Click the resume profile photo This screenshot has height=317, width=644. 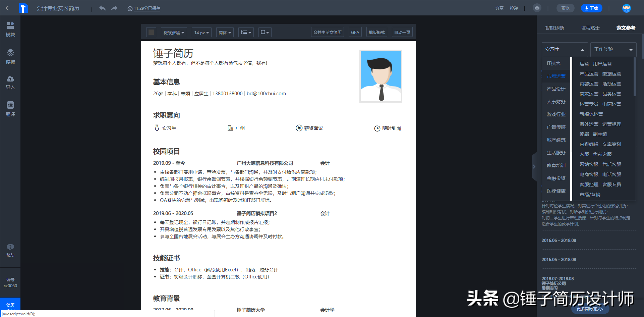click(380, 76)
